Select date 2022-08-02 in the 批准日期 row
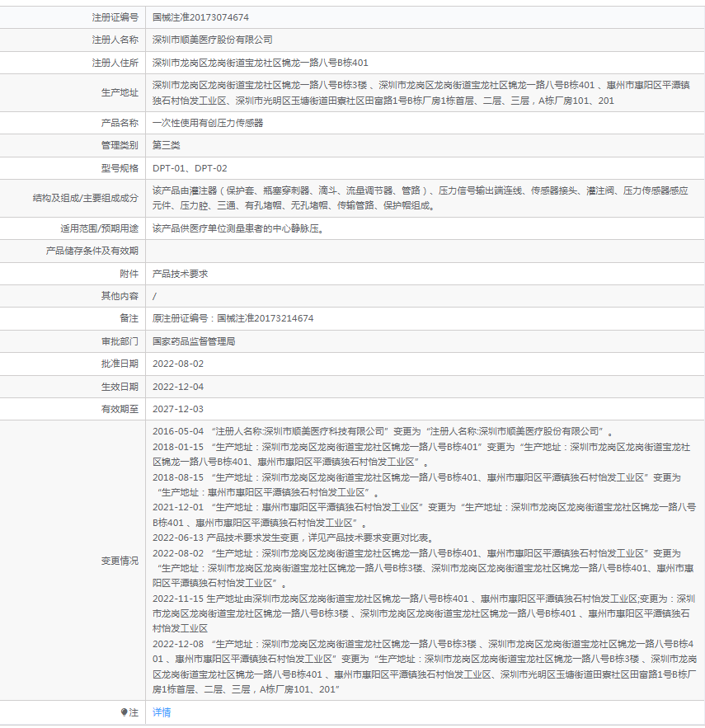The height and width of the screenshot is (728, 705). 178,364
